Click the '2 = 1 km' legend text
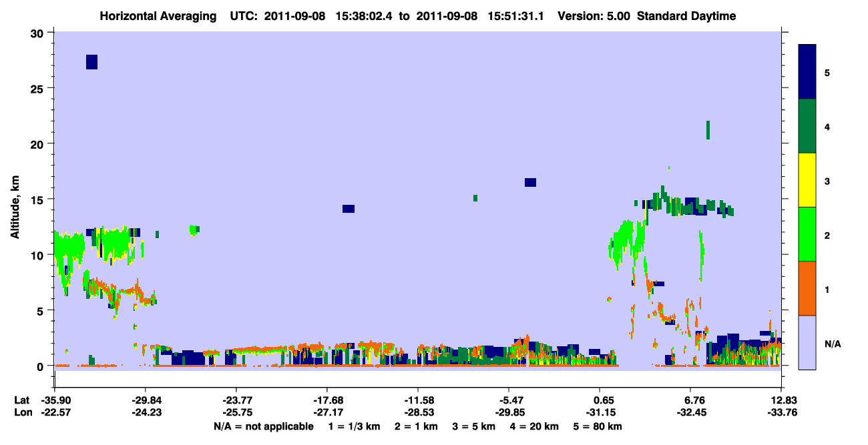This screenshot has width=868, height=445. pyautogui.click(x=416, y=426)
